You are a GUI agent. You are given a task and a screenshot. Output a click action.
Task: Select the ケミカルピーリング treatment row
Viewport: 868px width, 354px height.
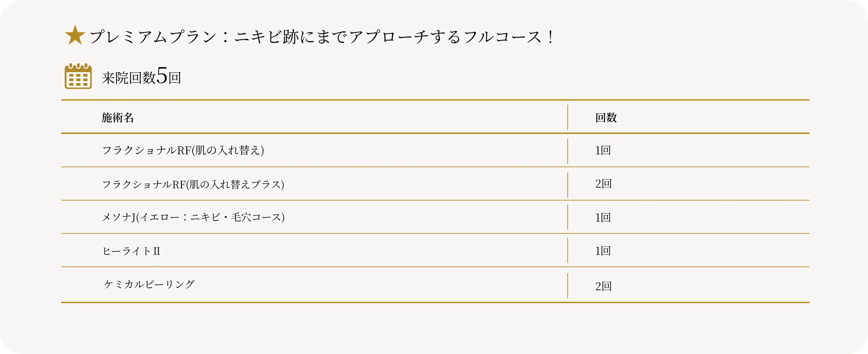149,285
